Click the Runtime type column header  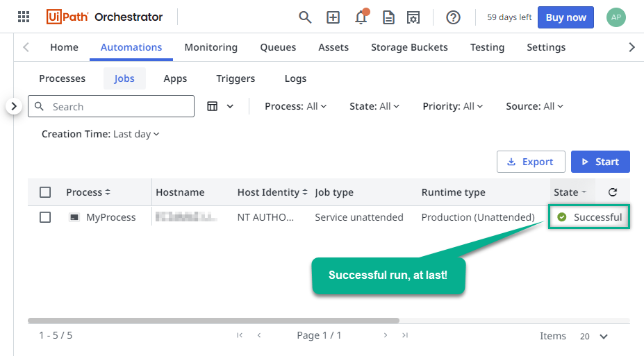coord(453,192)
